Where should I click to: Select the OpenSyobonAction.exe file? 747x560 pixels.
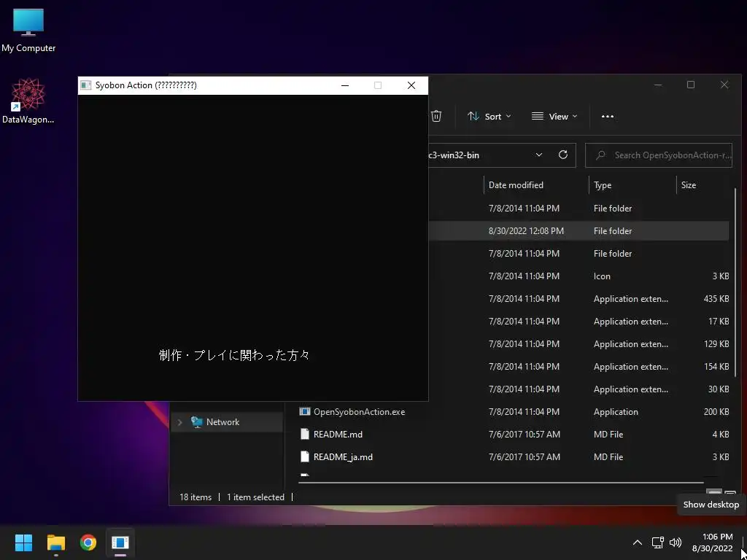(359, 412)
